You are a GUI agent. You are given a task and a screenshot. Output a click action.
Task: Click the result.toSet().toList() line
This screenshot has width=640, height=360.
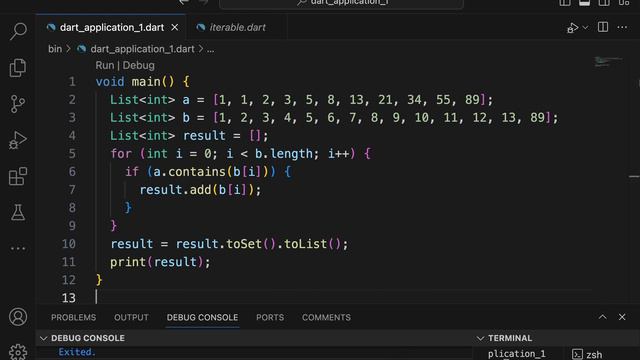[229, 244]
